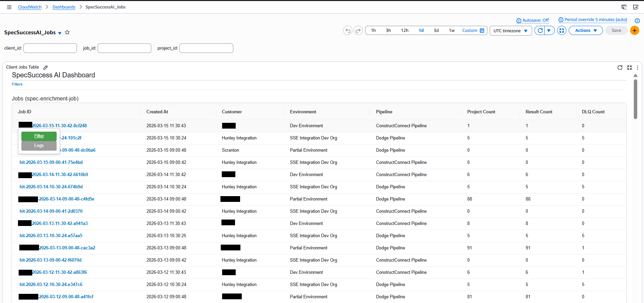Focus the project_id input field

pos(206,48)
